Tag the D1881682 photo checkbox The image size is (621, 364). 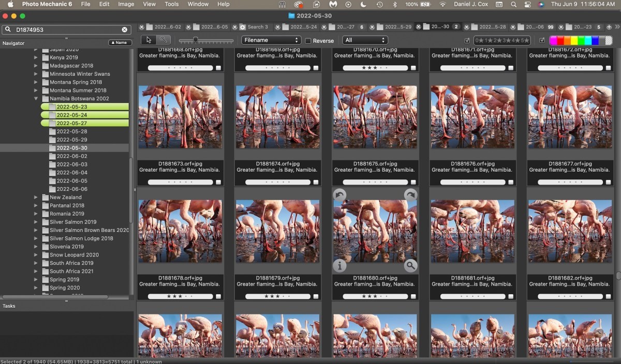(x=609, y=297)
